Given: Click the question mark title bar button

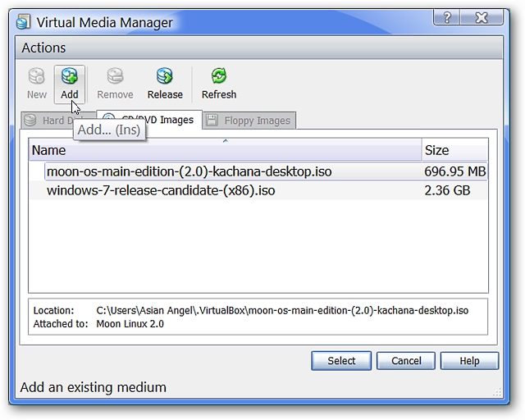Looking at the screenshot, I should [x=447, y=17].
